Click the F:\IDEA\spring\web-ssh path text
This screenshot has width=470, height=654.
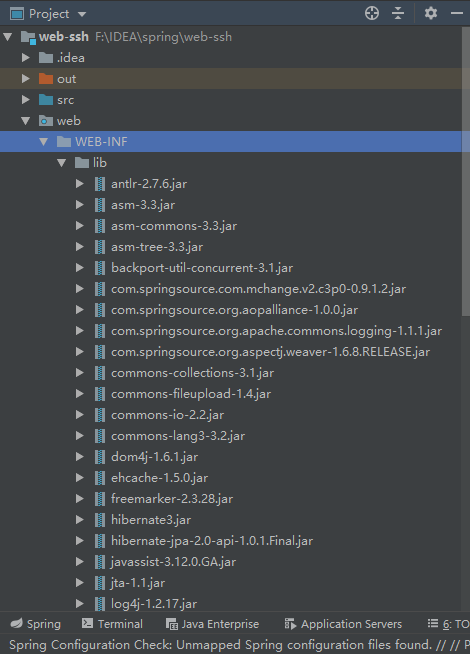163,37
